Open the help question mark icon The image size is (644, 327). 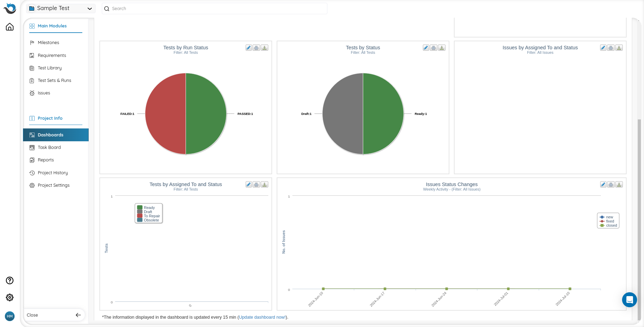[x=10, y=280]
